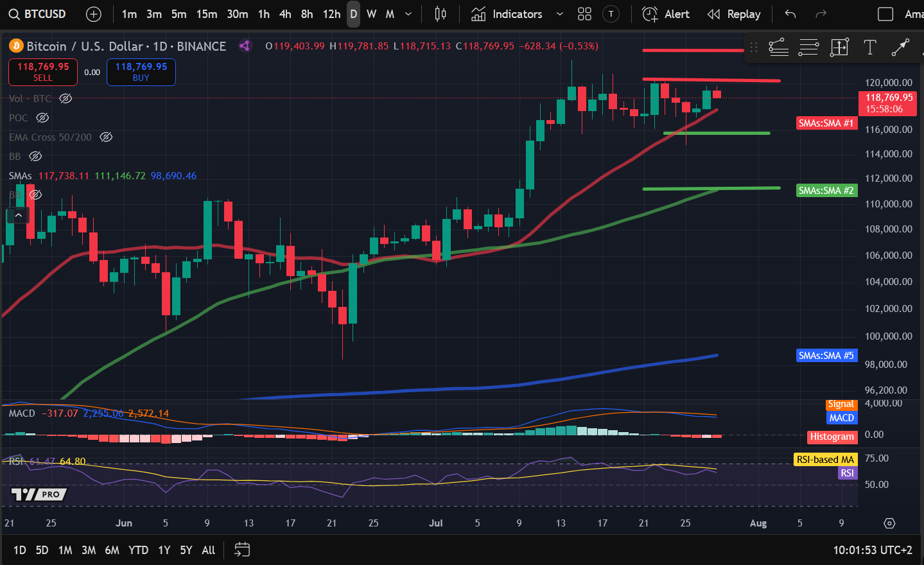Viewport: 924px width, 565px height.
Task: Undo the last chart action
Action: (790, 14)
